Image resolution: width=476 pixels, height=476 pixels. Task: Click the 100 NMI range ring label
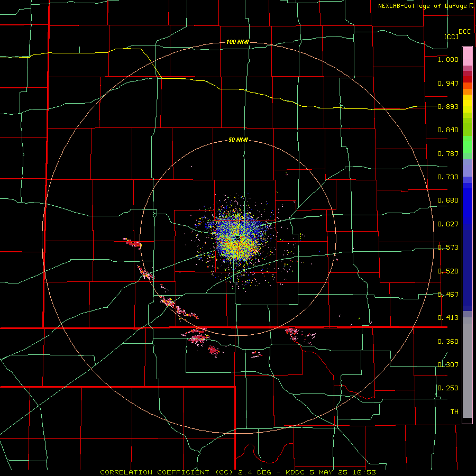(237, 42)
